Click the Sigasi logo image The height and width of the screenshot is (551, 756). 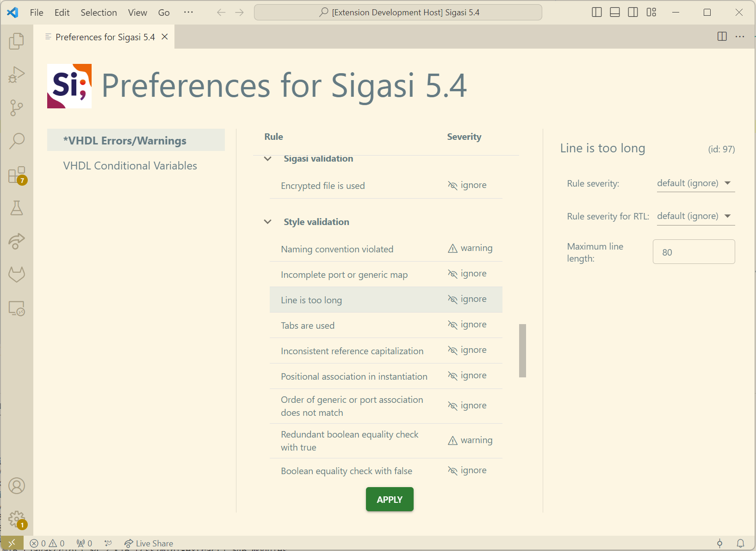(x=69, y=86)
